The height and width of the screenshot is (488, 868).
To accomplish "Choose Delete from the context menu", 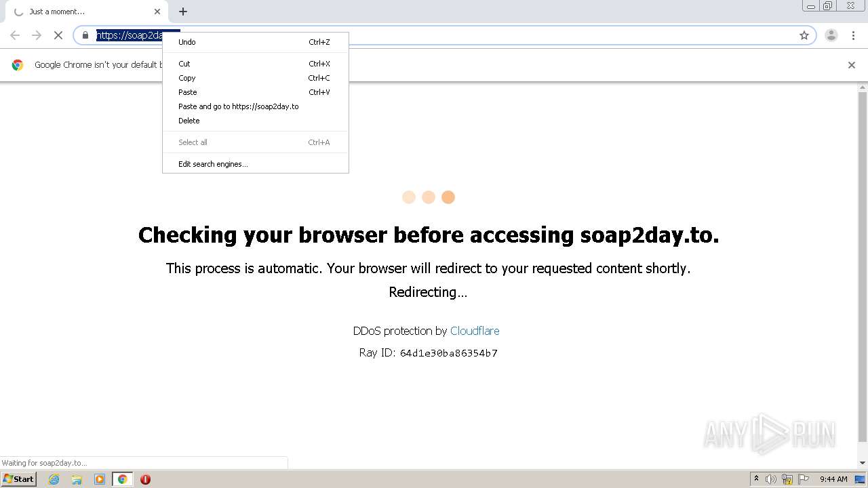I will pyautogui.click(x=256, y=121).
